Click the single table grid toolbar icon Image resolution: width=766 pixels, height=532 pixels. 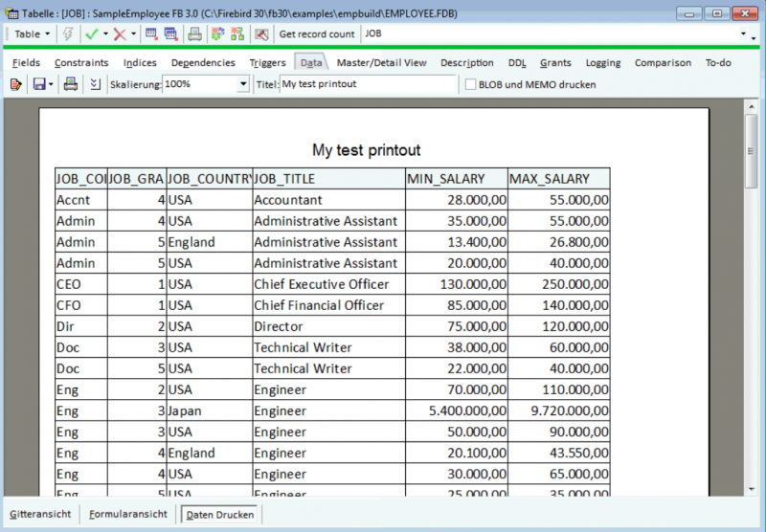151,34
